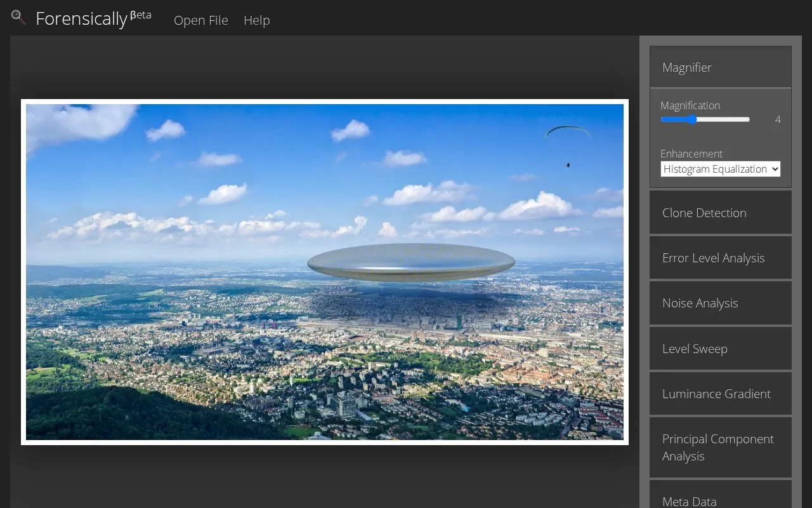This screenshot has height=508, width=812.
Task: Open the Open File menu
Action: tap(201, 20)
